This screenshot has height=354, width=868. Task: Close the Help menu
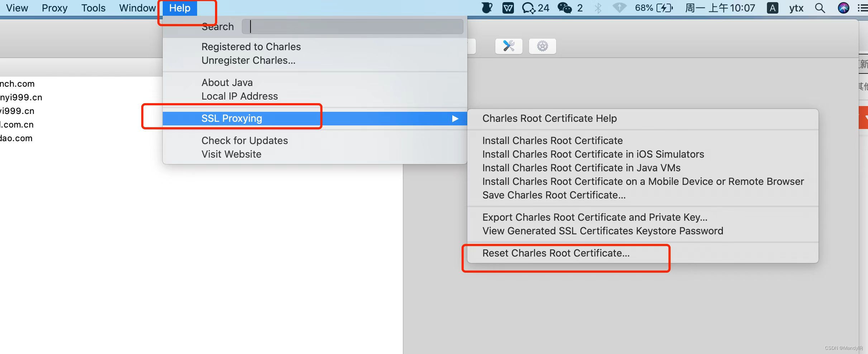[x=180, y=8]
